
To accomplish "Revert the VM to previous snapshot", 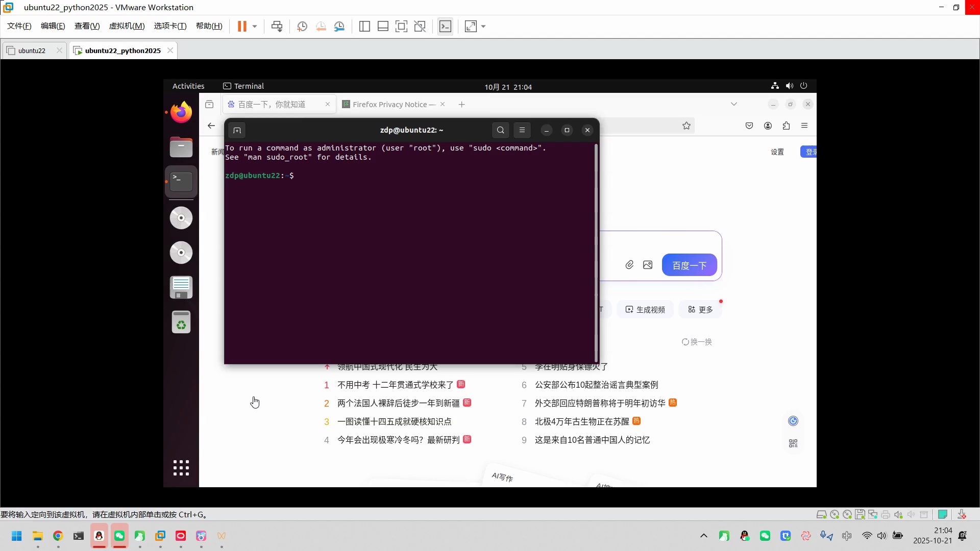I will (x=321, y=27).
